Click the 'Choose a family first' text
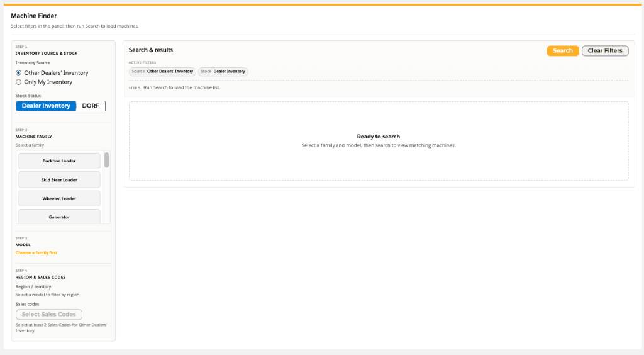 [x=36, y=252]
